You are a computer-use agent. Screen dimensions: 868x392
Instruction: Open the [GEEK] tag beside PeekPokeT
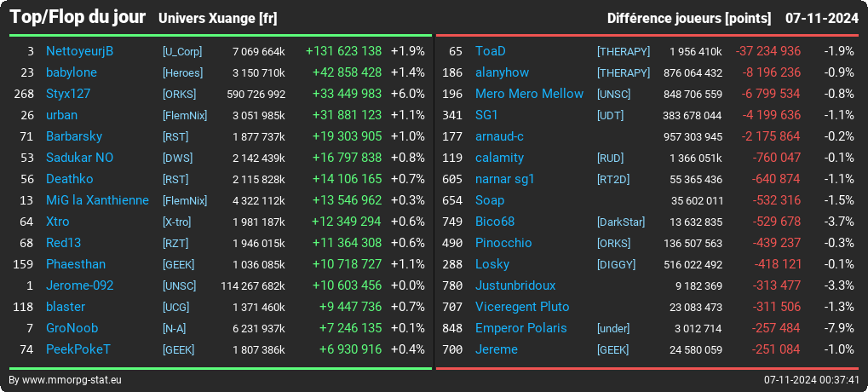pos(178,350)
